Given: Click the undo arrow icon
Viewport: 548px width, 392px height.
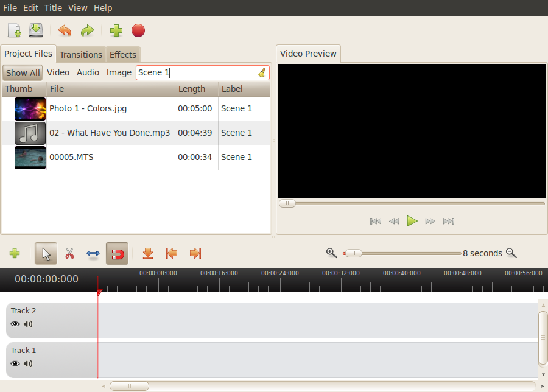Looking at the screenshot, I should point(65,30).
